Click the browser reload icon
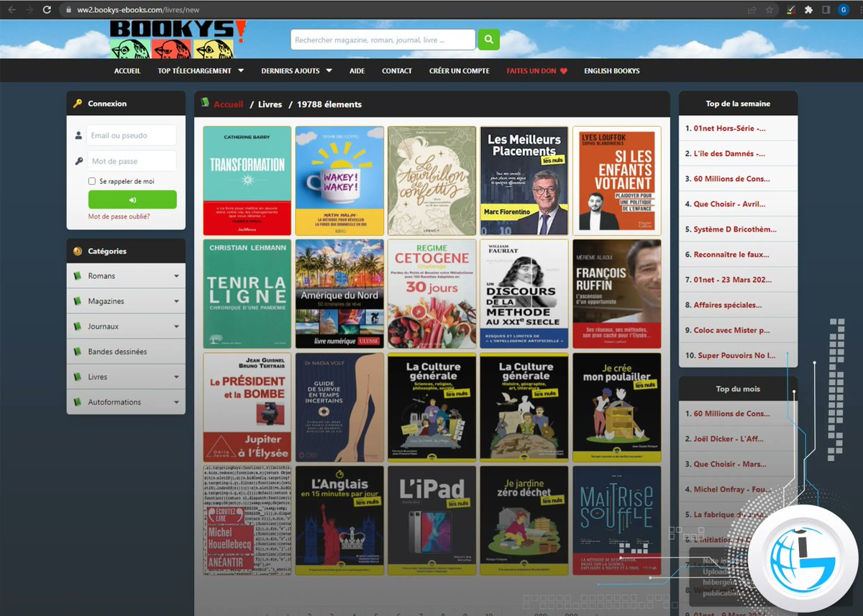This screenshot has width=863, height=616. point(46,10)
